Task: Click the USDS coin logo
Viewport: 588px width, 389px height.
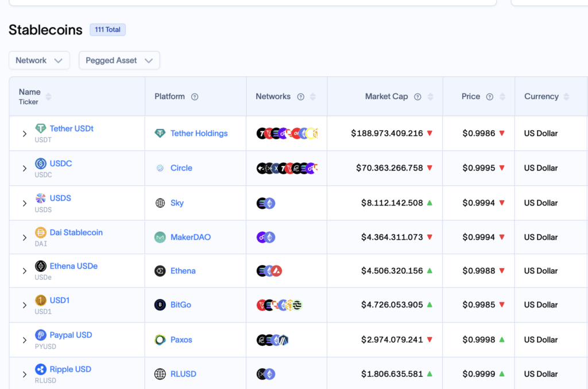Action: click(x=41, y=198)
